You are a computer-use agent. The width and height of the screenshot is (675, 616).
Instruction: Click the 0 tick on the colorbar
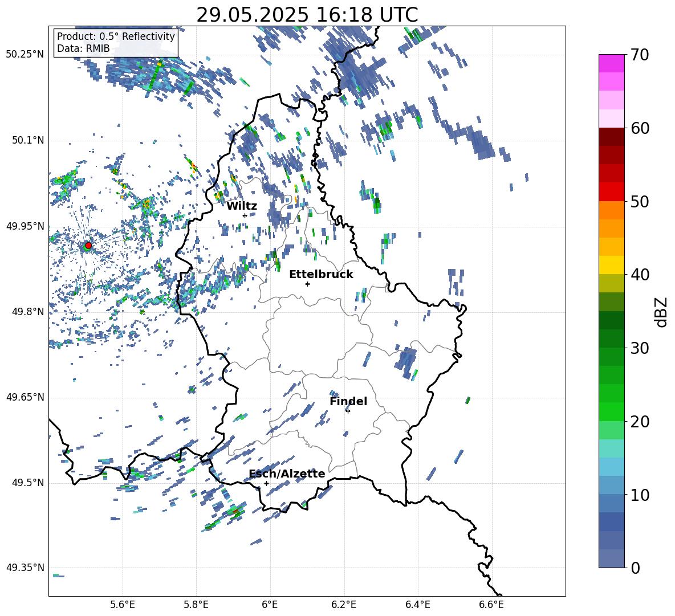tap(635, 568)
